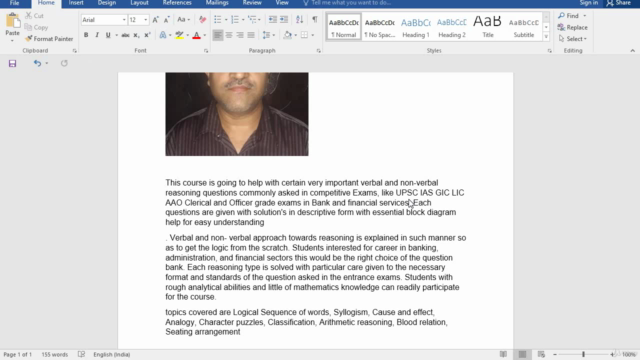The width and height of the screenshot is (640, 360).
Task: Apply strikethrough formatting
Action: click(125, 35)
